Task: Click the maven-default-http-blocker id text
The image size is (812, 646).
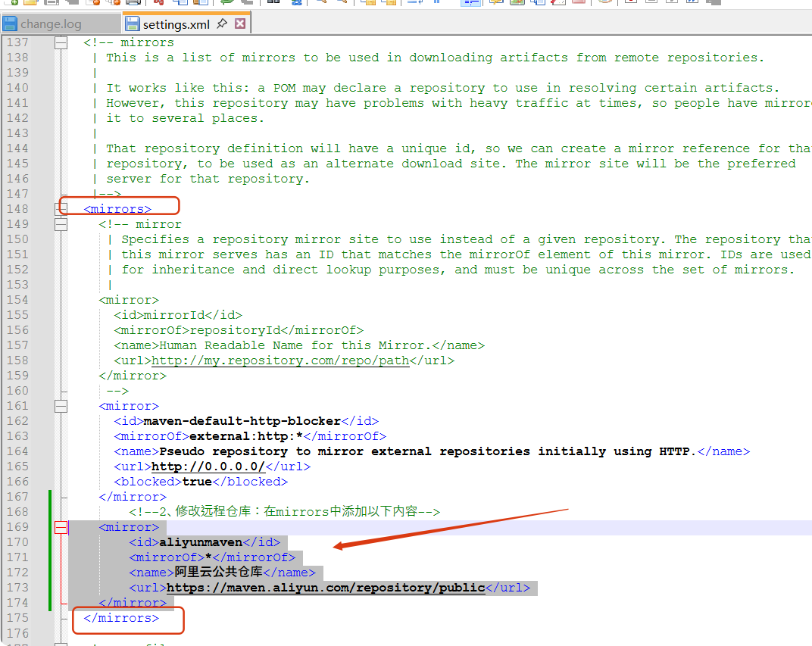Action: [x=242, y=421]
